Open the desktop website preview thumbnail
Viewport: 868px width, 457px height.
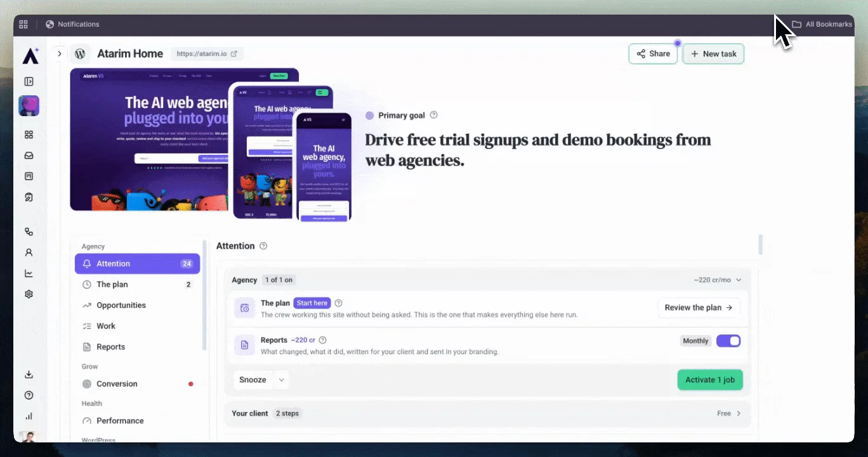(x=149, y=140)
